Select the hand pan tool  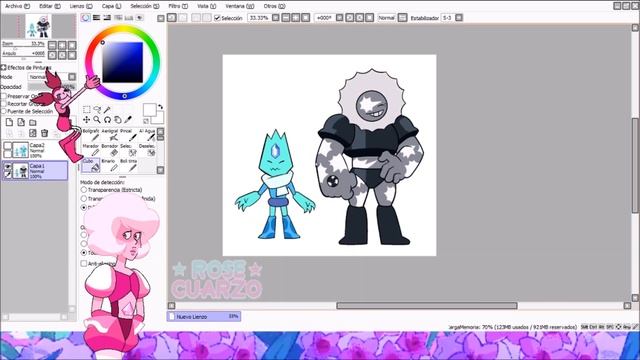(x=118, y=120)
